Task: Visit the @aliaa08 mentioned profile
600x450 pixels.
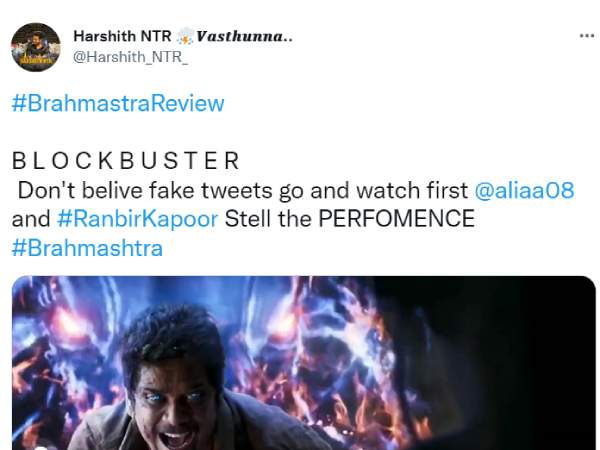Action: click(524, 190)
